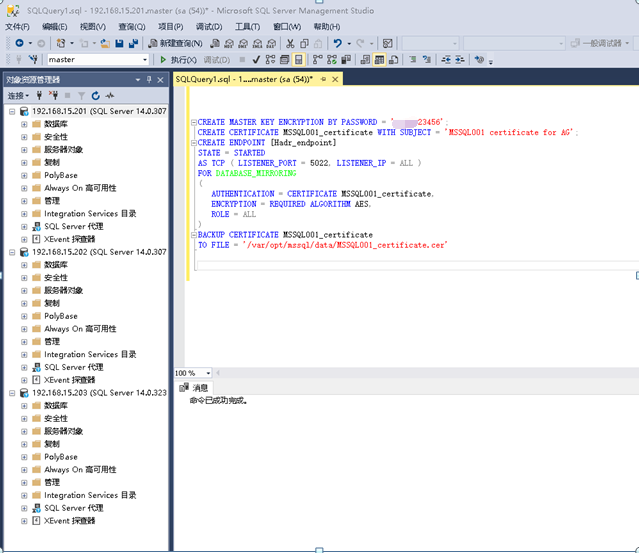Open Object Explorer window position dropdown arrow
Viewport: 639px width, 553px height.
pos(138,79)
